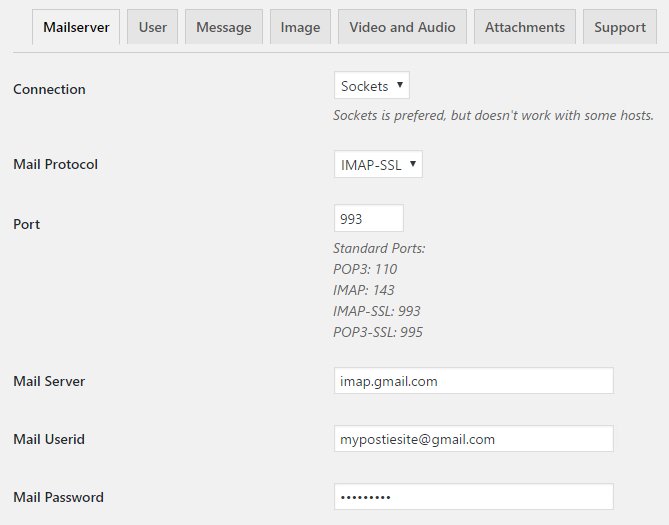Open the Support tab

click(620, 27)
